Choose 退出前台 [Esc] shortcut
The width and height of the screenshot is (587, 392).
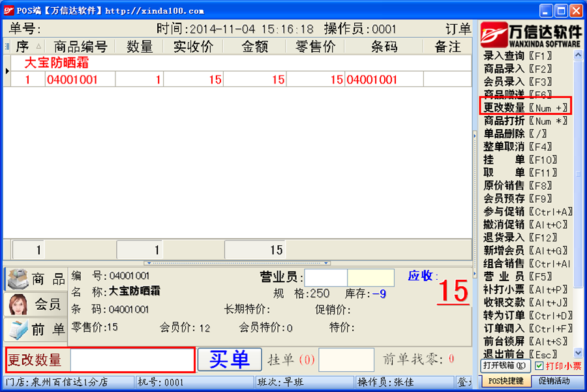[x=520, y=354]
